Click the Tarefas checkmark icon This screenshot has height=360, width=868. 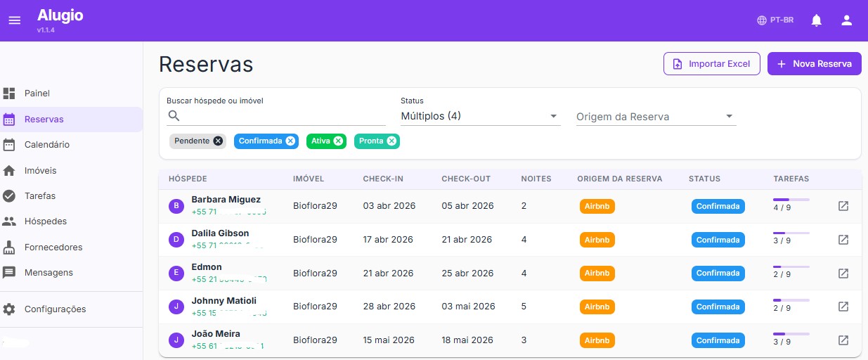point(9,196)
